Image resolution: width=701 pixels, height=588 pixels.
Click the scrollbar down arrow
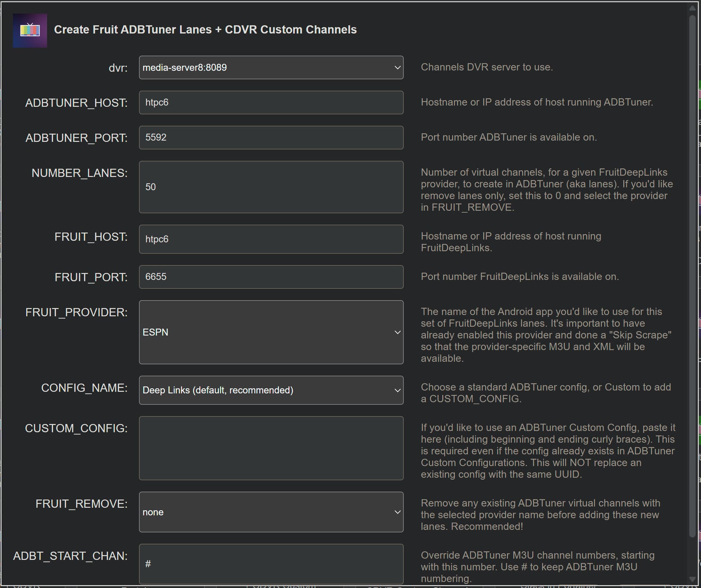click(x=692, y=579)
